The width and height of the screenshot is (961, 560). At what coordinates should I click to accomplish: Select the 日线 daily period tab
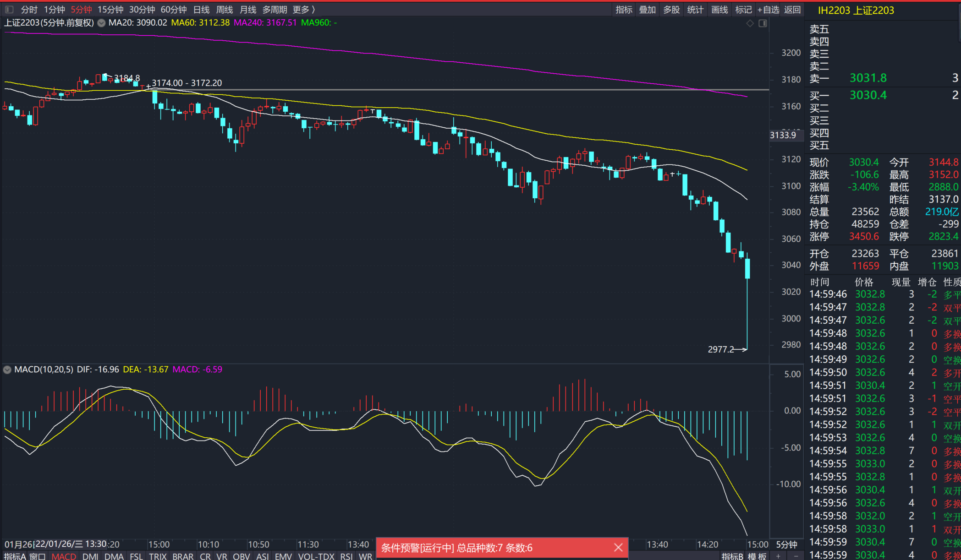201,10
